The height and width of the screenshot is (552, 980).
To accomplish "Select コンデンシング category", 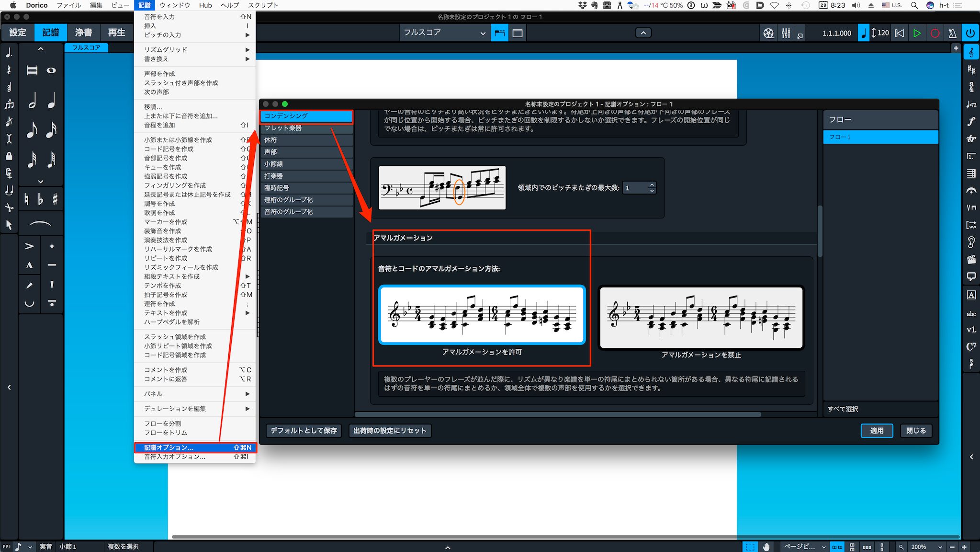I will click(x=306, y=116).
